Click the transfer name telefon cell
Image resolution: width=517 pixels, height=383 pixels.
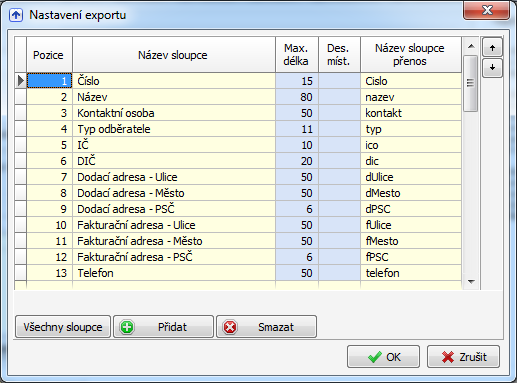click(x=411, y=273)
